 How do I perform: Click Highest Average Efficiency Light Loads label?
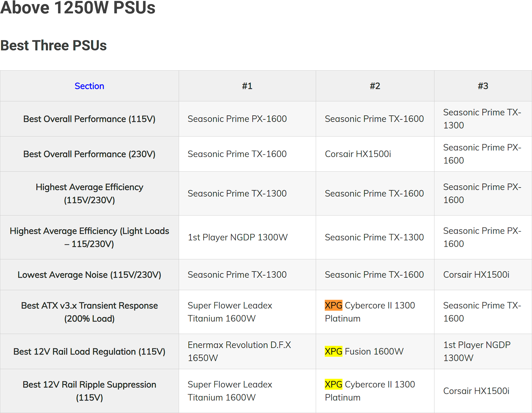click(89, 237)
